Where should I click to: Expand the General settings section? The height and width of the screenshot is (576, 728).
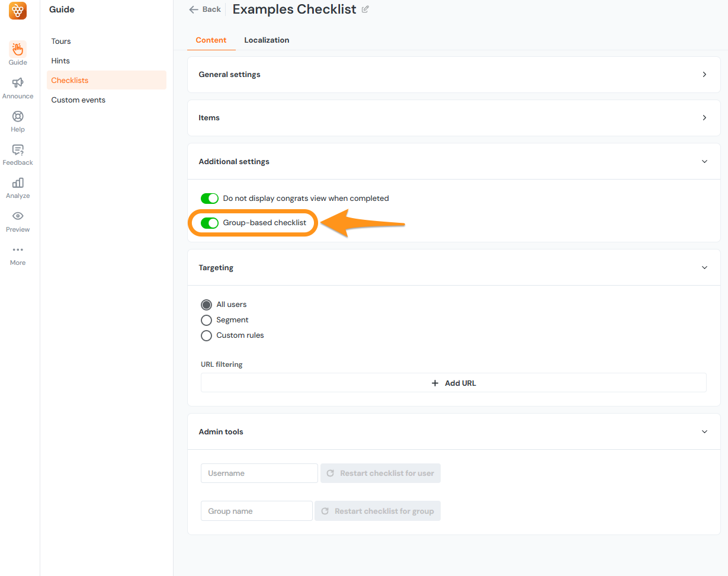click(704, 75)
